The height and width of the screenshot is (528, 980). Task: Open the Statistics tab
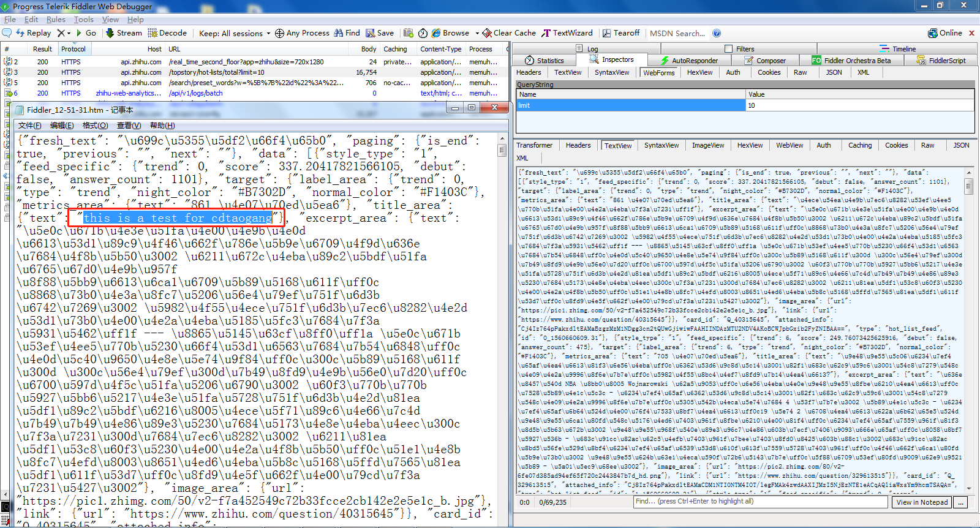(545, 61)
